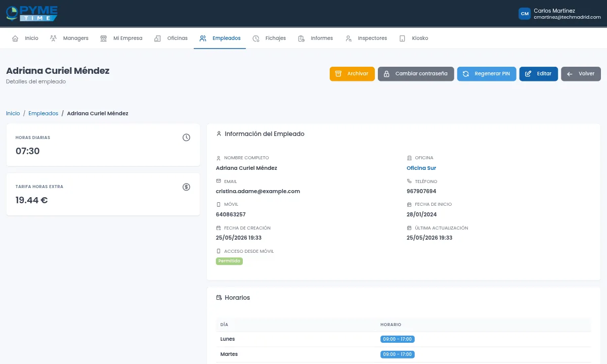Click the Kiosko tablet icon

402,38
